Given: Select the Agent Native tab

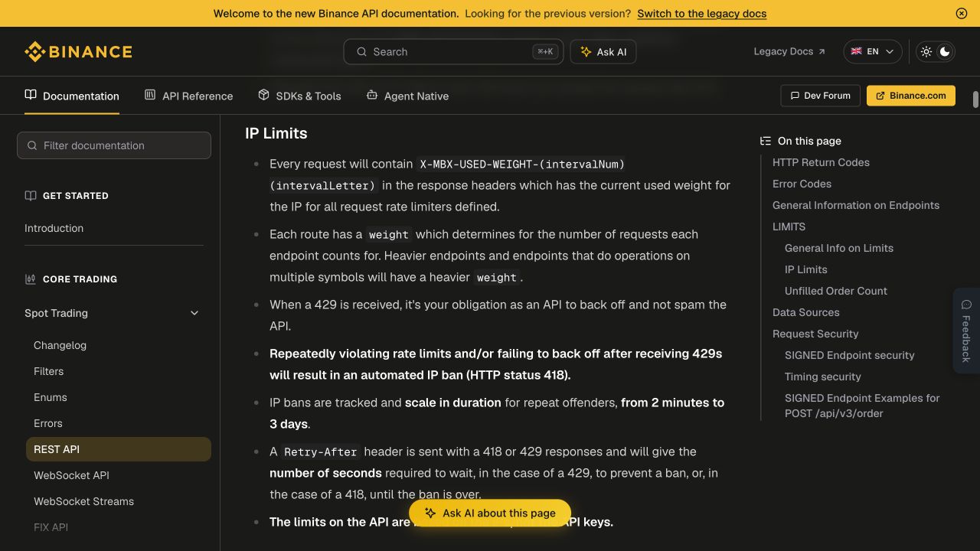Looking at the screenshot, I should [x=407, y=96].
